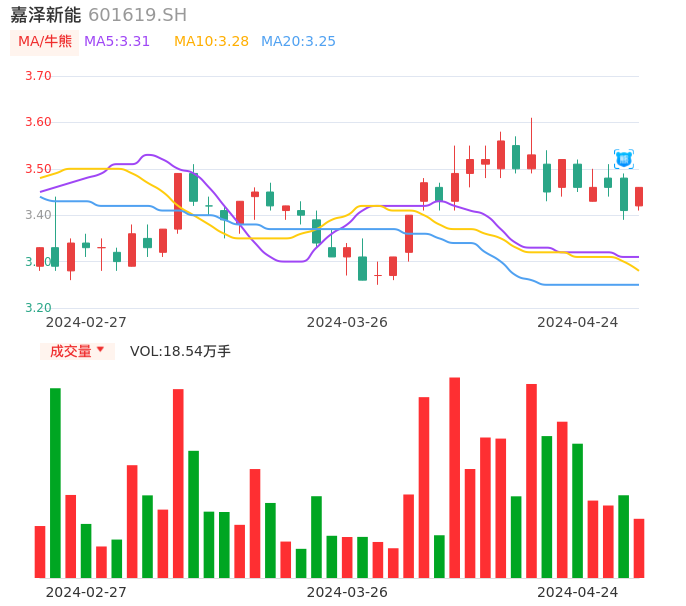Viewport: 686px width, 606px height.
Task: Toggle the MA/牛熊 indicator button
Action: click(x=45, y=42)
